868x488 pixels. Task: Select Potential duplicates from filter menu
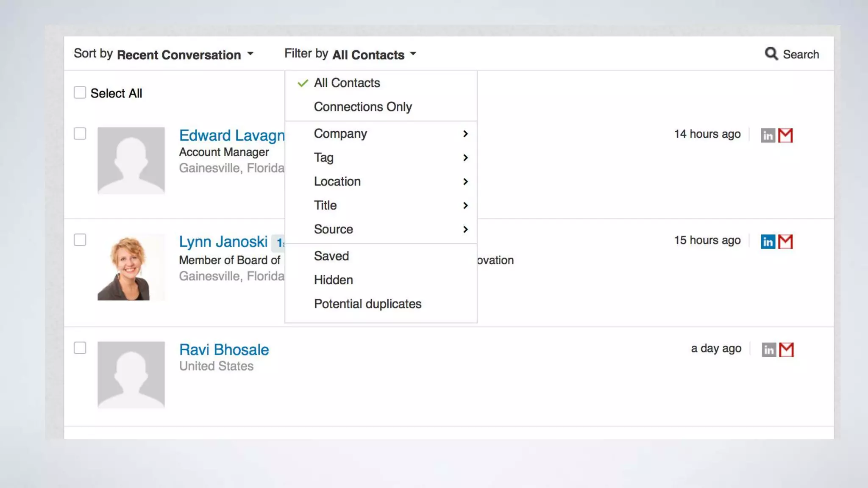tap(367, 304)
